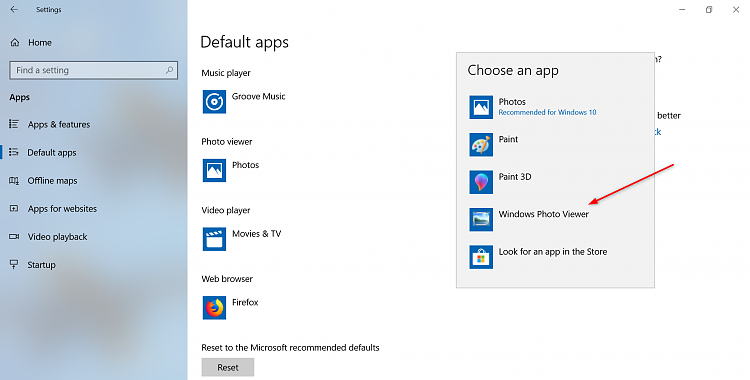Viewport: 750px width, 380px height.
Task: Click the Paint 3D icon
Action: [481, 182]
